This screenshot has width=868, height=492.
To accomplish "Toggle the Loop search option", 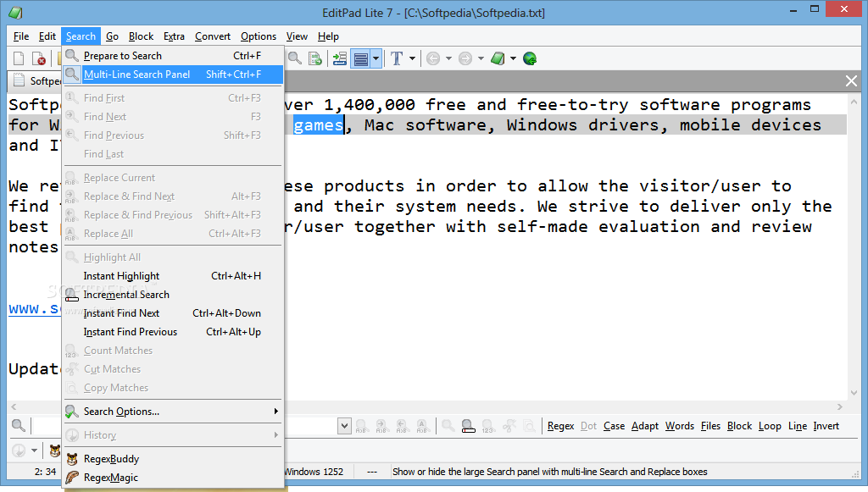I will [770, 426].
